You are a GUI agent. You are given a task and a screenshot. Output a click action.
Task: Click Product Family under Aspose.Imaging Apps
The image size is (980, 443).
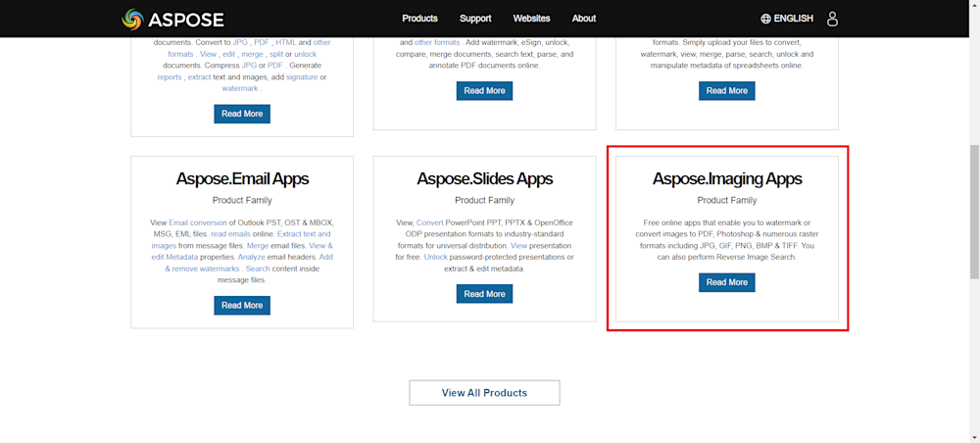(727, 201)
